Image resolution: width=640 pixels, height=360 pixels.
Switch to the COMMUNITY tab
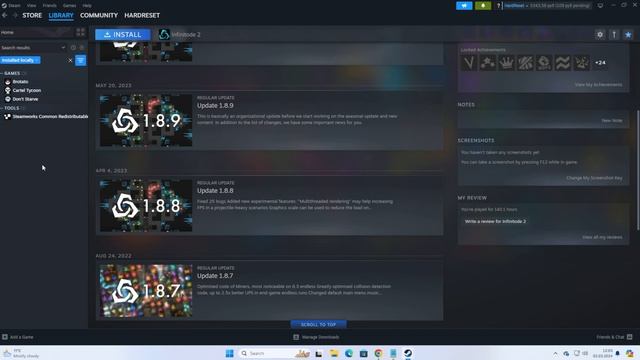99,16
